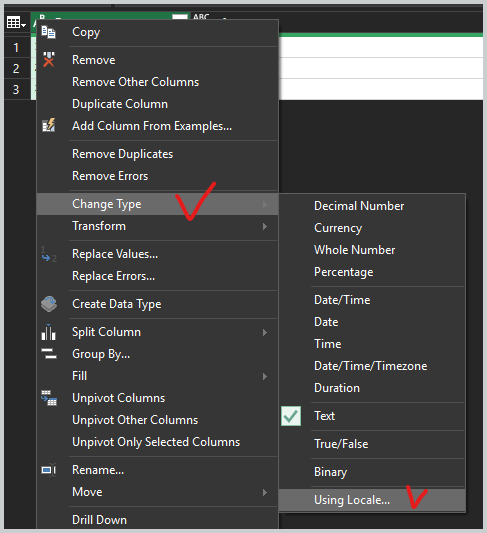
Task: Expand the Move submenu arrow
Action: pyautogui.click(x=265, y=493)
